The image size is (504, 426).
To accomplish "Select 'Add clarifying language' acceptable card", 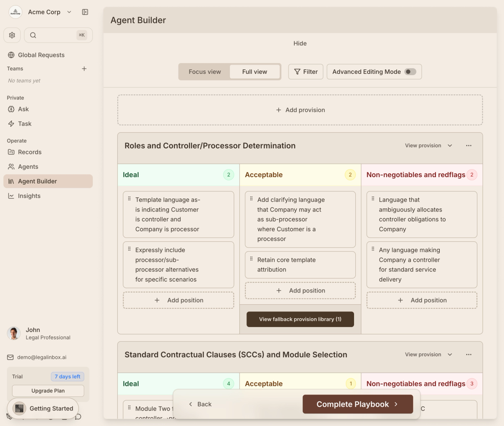I will (x=300, y=220).
